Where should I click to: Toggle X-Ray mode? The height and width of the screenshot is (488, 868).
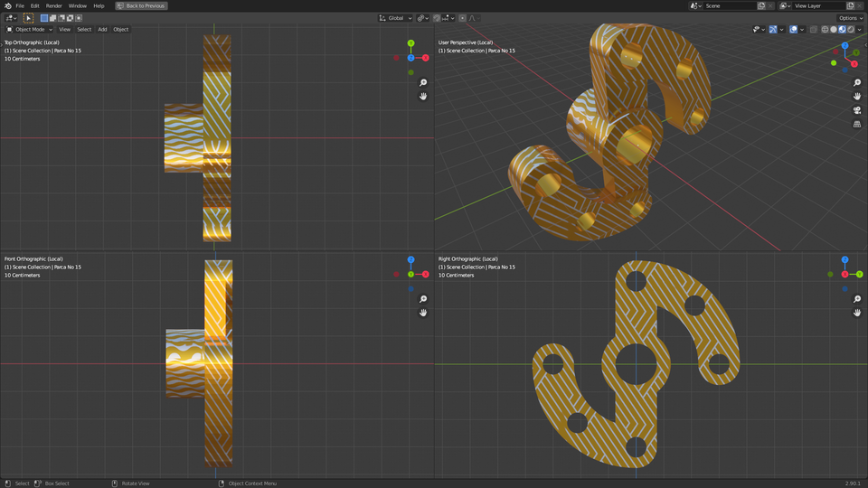(x=814, y=29)
